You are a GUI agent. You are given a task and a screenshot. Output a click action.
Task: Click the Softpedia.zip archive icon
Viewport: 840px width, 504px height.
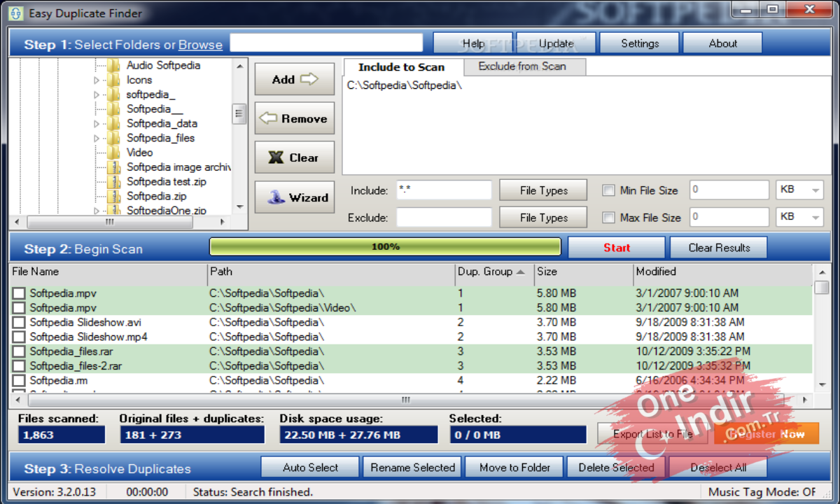click(113, 196)
